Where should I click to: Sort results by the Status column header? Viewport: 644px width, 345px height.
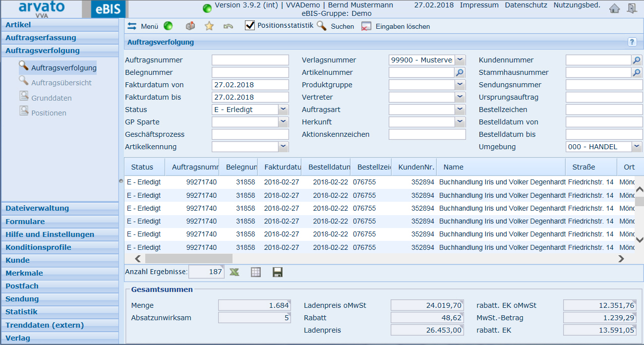click(x=144, y=167)
